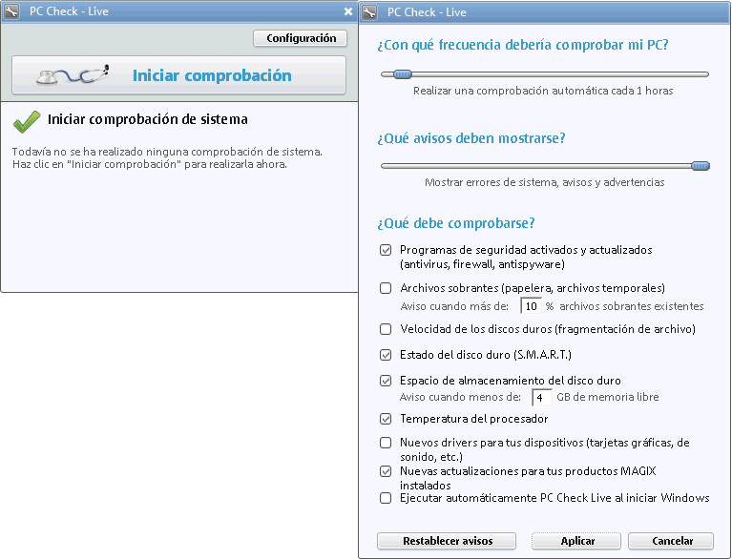The height and width of the screenshot is (560, 732).
Task: Click the wrench icon in settings window title bar
Action: coord(370,12)
